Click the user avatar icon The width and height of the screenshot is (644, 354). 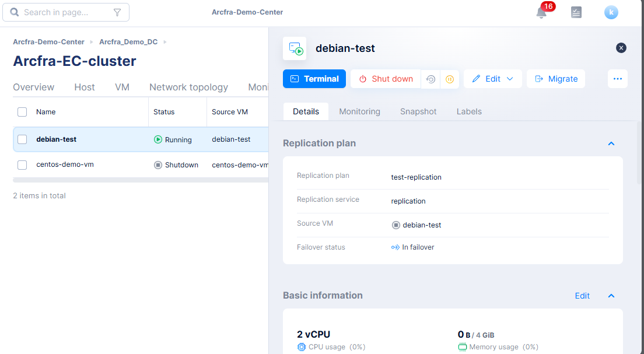coord(611,12)
